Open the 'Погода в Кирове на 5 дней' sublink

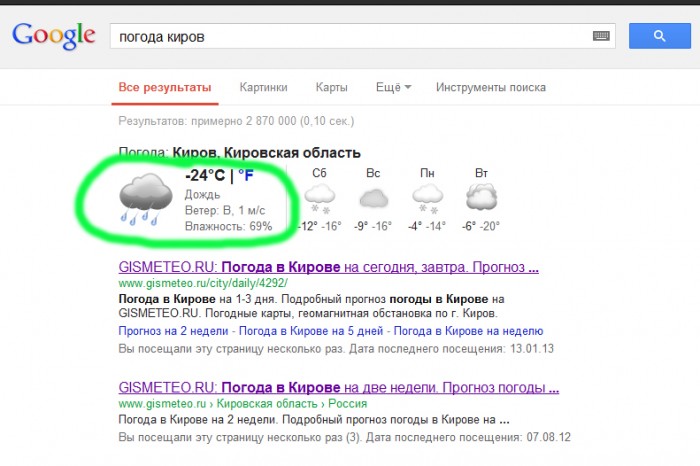[311, 331]
